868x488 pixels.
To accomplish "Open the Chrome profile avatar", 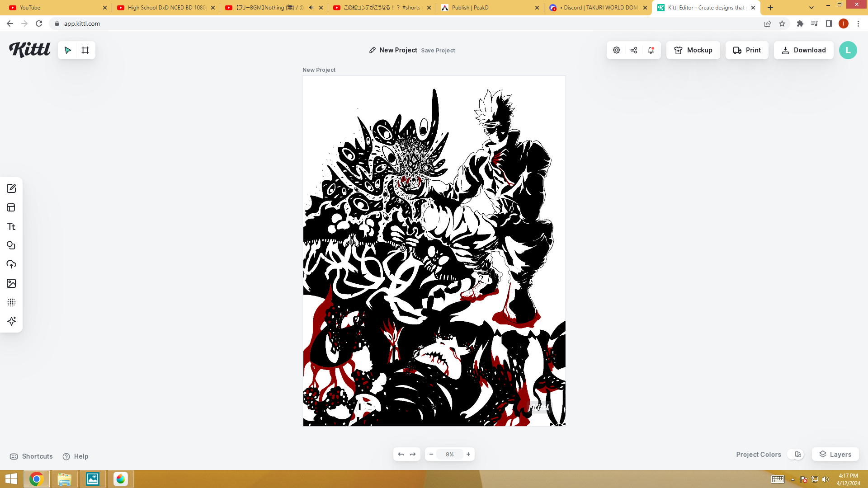I will coord(844,23).
